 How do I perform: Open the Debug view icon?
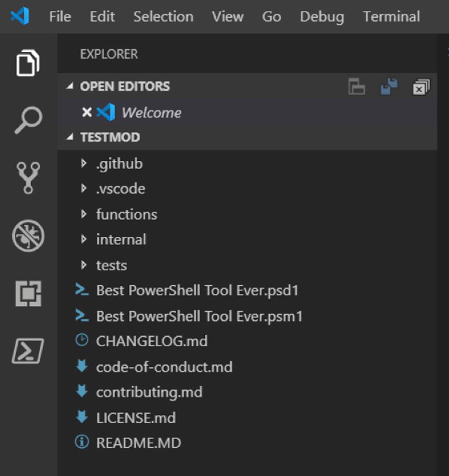pyautogui.click(x=28, y=236)
